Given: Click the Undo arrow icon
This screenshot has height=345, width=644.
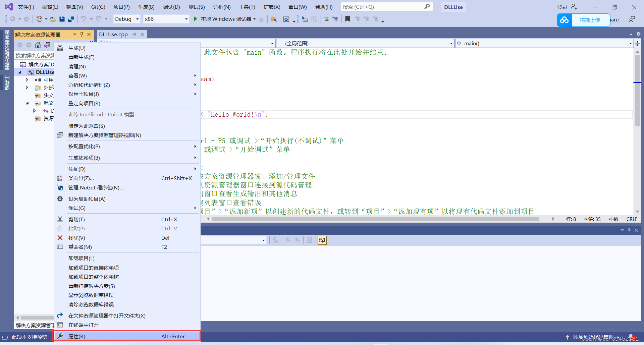Looking at the screenshot, I should [84, 19].
